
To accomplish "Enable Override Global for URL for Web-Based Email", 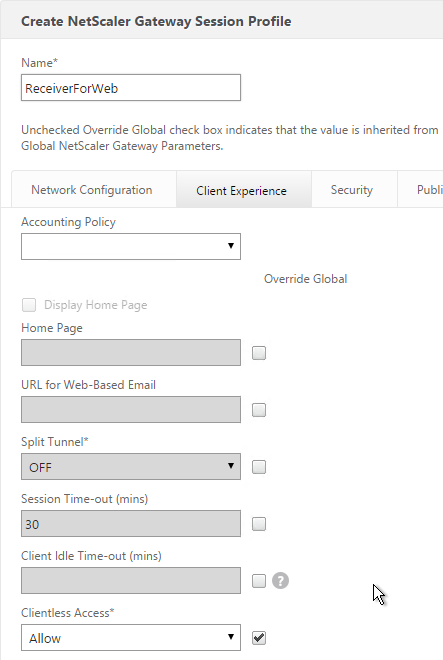I will coord(259,410).
